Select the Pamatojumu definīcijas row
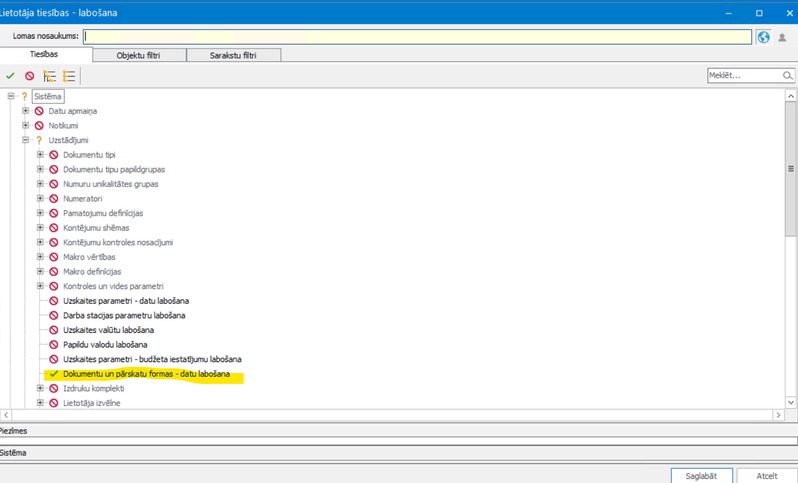 coord(103,213)
